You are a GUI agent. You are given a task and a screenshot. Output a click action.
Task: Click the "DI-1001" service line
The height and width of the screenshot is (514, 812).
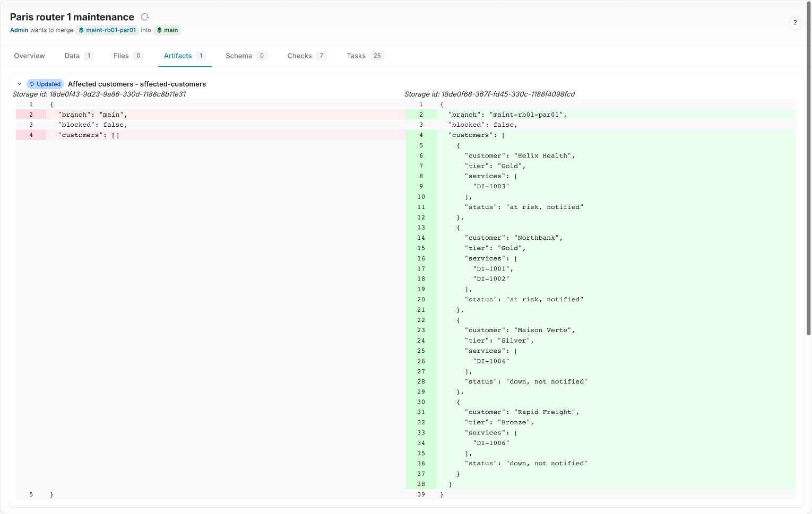coord(601,269)
